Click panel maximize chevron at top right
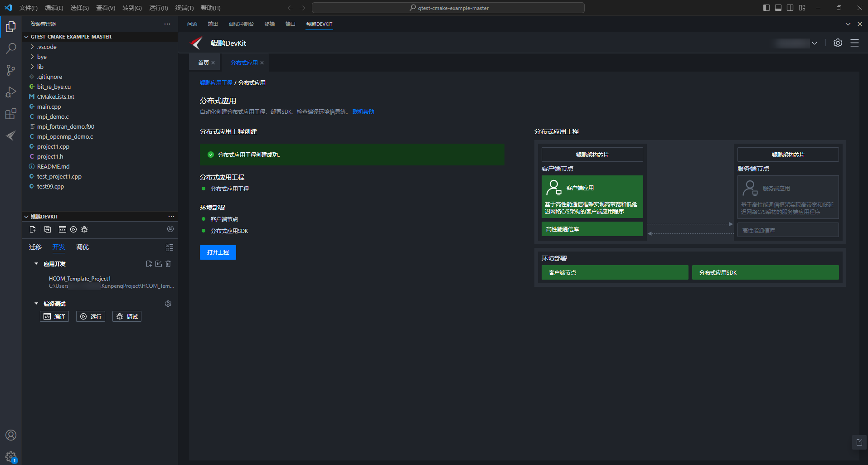Image resolution: width=868 pixels, height=465 pixels. pyautogui.click(x=848, y=24)
